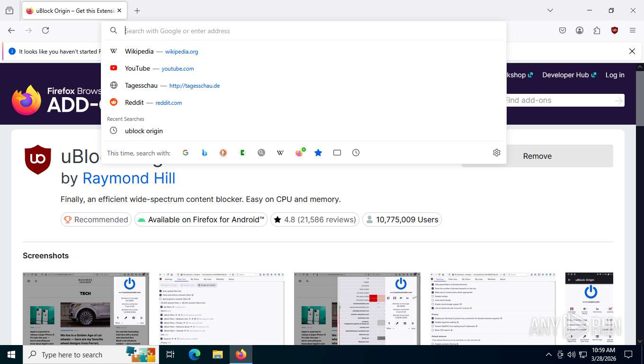Open Raymond Hill author link
The image size is (644, 364).
(x=129, y=178)
